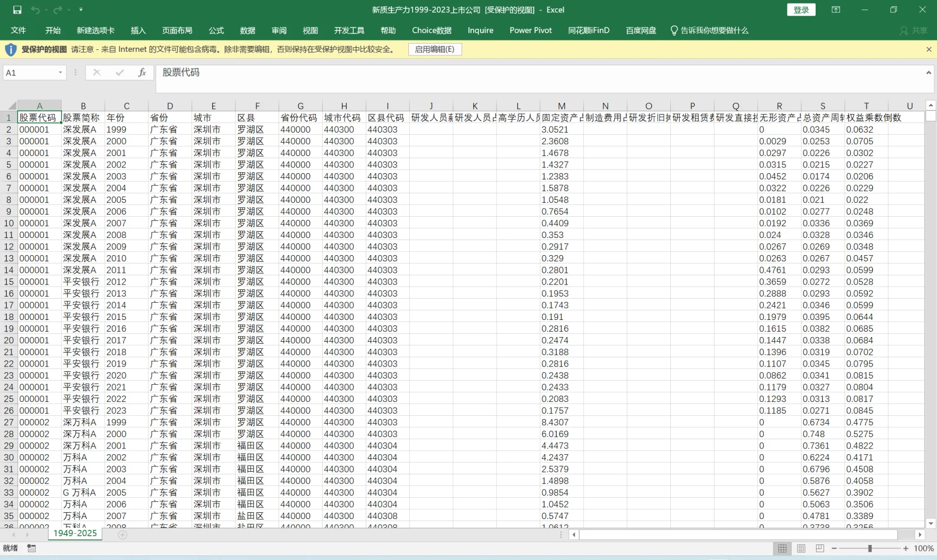Click the Redo arrow icon

[57, 10]
